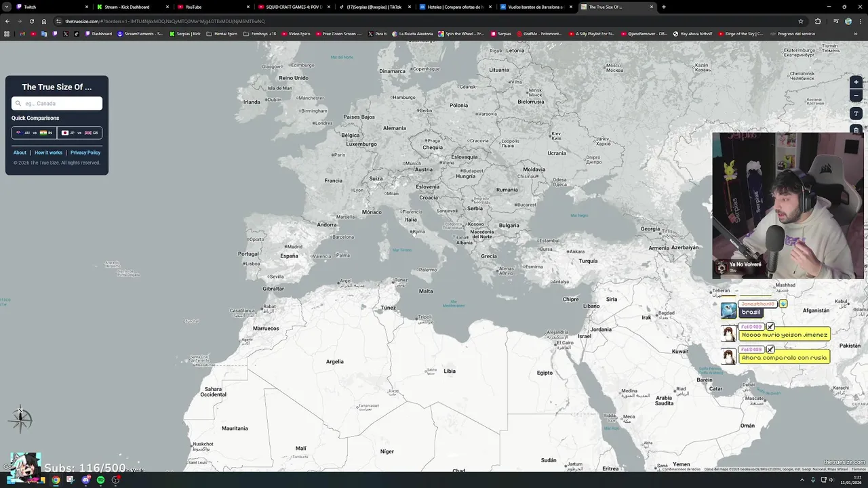Click the trash icon to clear map

point(856,129)
